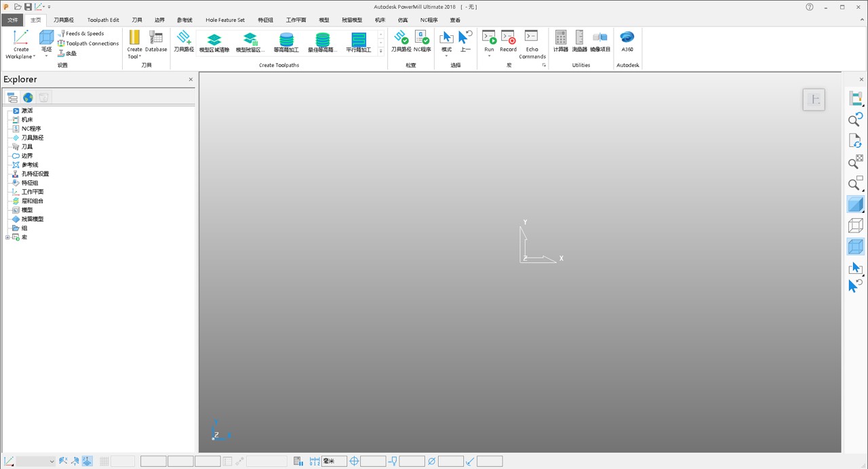Viewport: 868px width, 469px height.
Task: Select 孔特征设置 in Explorer tree
Action: (35, 174)
